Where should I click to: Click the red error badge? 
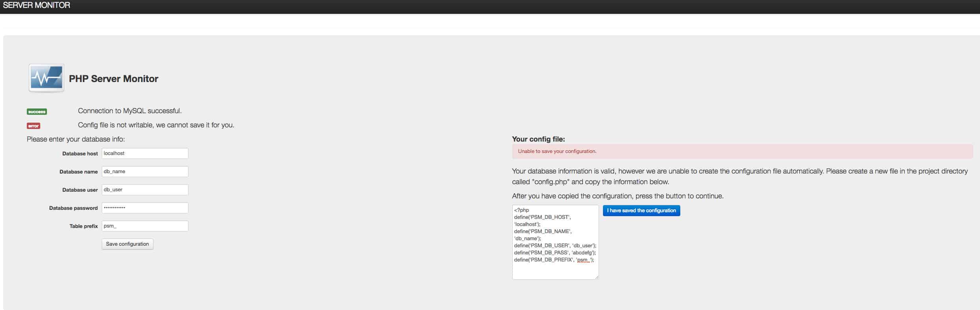point(34,126)
